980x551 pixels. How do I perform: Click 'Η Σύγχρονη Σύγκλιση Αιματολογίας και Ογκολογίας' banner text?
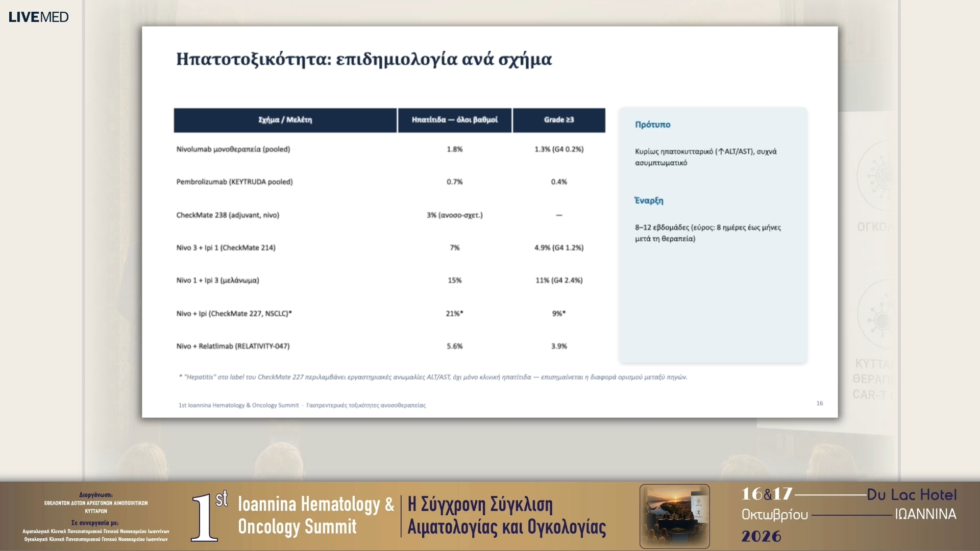(506, 516)
